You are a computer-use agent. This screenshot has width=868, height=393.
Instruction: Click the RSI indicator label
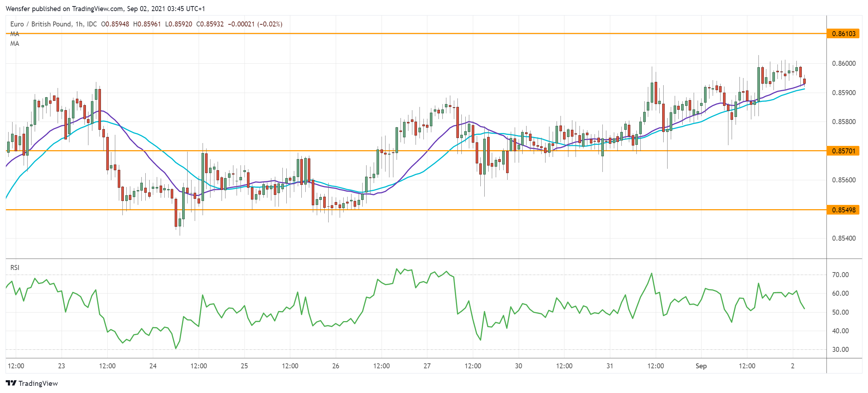15,267
